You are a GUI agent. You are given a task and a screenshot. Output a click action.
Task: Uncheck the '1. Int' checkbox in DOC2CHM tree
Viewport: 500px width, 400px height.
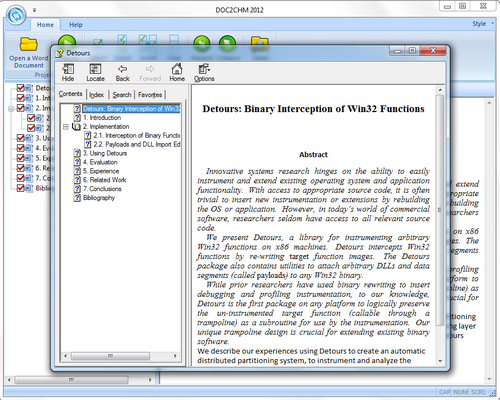tap(20, 98)
